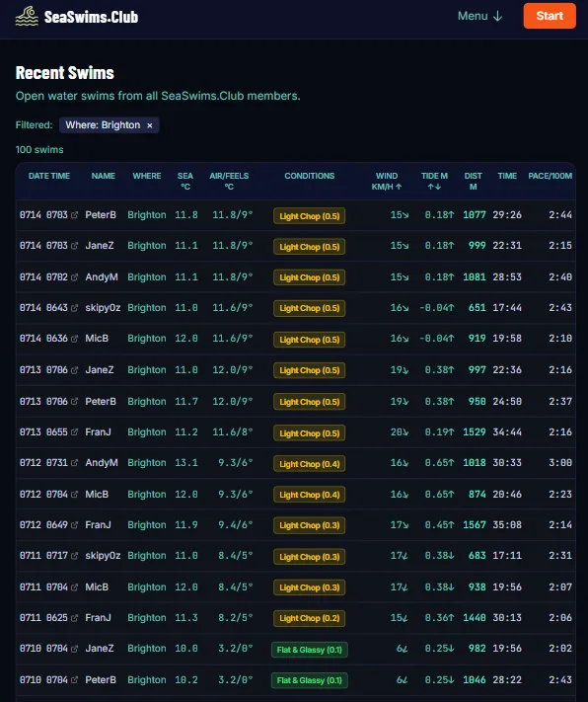Screen dimensions: 588x702
Task: Click the WHERE column header
Action: (x=147, y=176)
